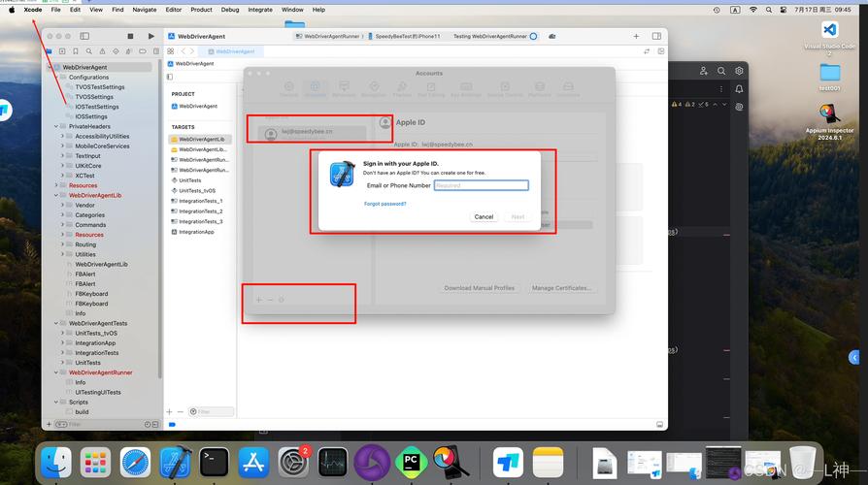Click the Xcode Run play button
The height and width of the screenshot is (485, 868).
tap(151, 36)
